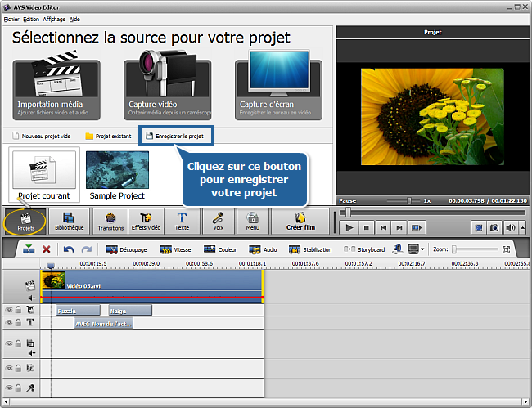Lock the video effects track
Viewport: 532px width, 408px height.
19,310
